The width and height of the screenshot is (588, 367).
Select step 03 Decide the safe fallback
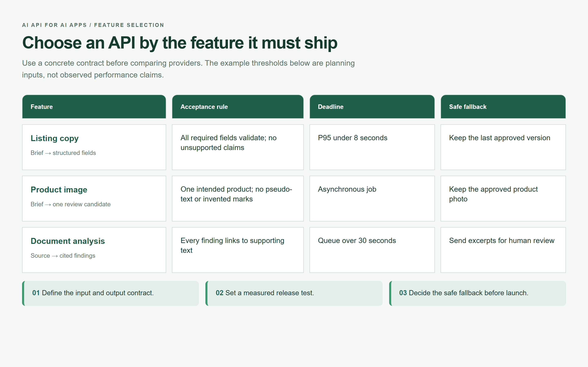tap(478, 293)
